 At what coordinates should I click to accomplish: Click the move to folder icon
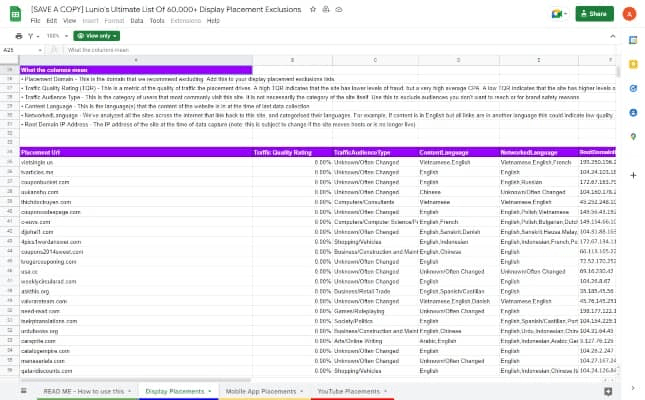tap(326, 9)
